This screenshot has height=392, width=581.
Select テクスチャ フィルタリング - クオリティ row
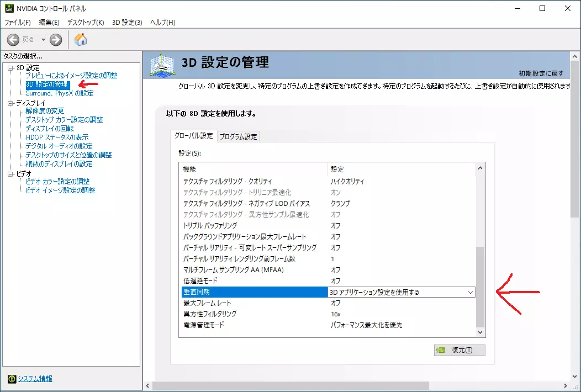(x=328, y=182)
